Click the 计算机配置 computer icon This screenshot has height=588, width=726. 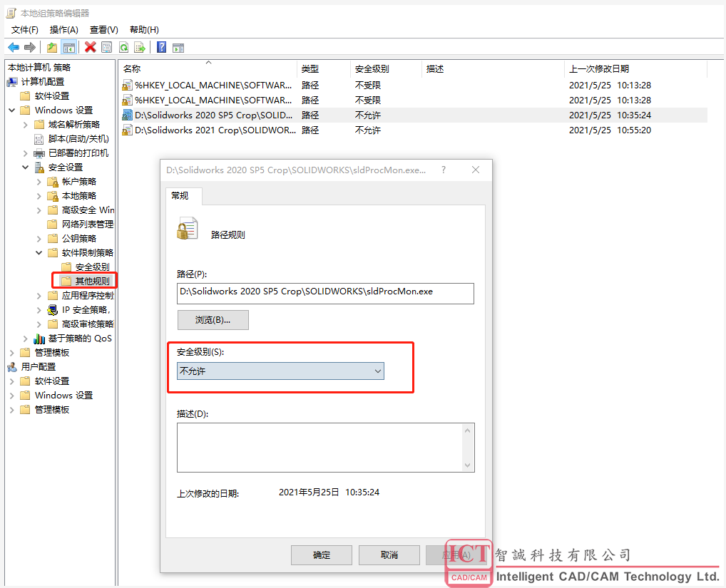(x=12, y=82)
